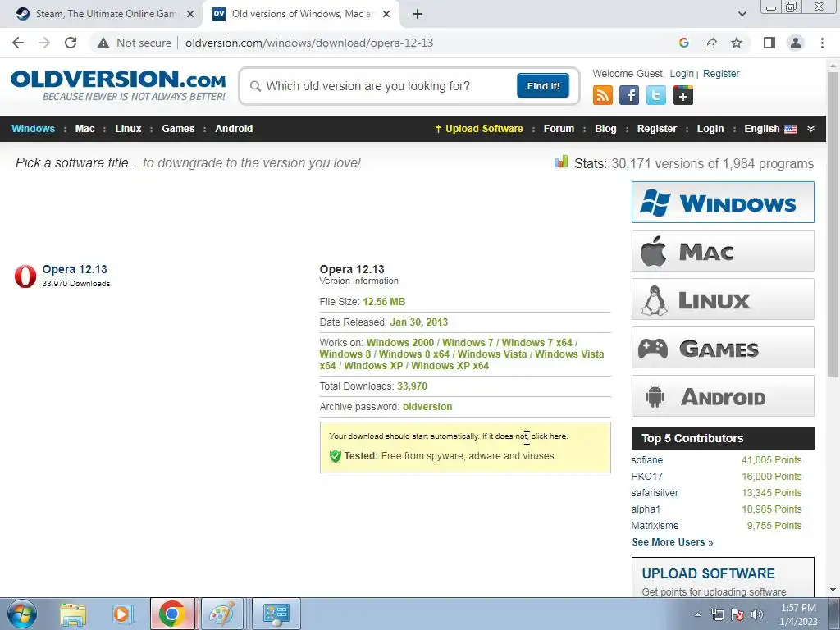Click Login in black nav bar

tap(710, 129)
